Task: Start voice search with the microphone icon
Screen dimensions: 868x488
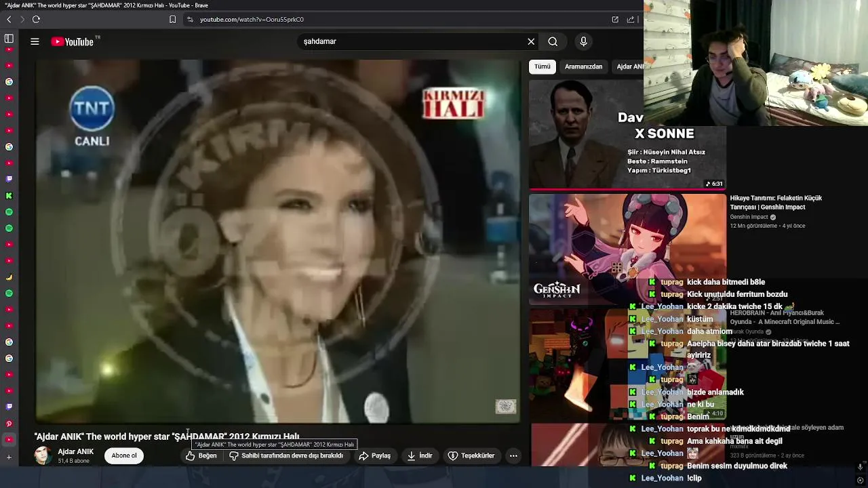Action: [x=583, y=41]
